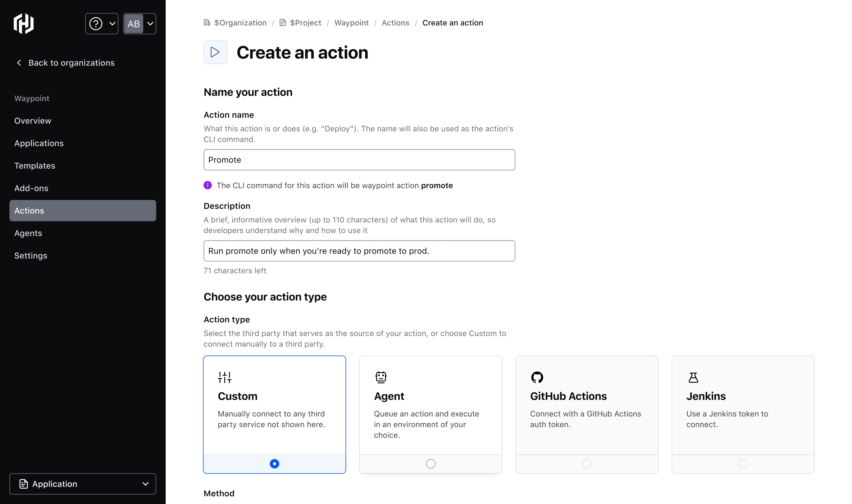Click the purple info icon by CLI command
The width and height of the screenshot is (852, 504).
pyautogui.click(x=207, y=185)
